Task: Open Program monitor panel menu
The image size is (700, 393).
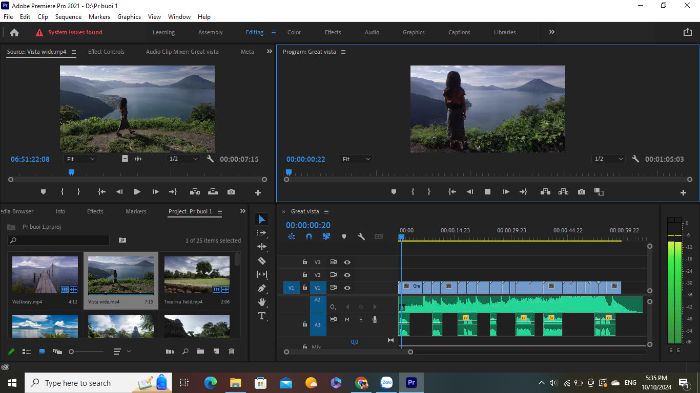Action: (343, 52)
